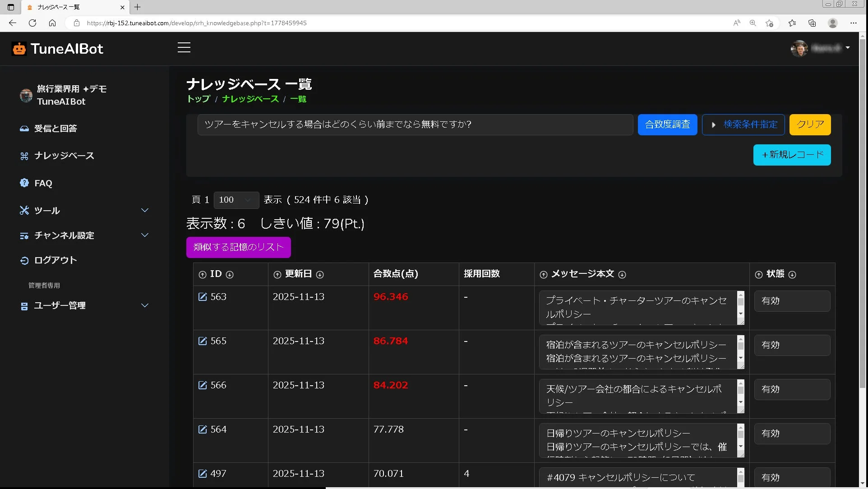
Task: Sort 更新日 column descending arrow
Action: coord(320,275)
